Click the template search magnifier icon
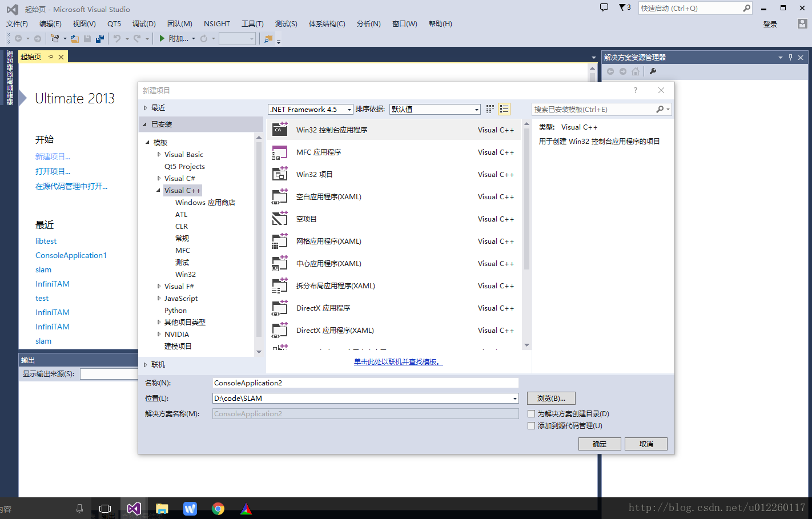This screenshot has width=812, height=519. (x=660, y=109)
